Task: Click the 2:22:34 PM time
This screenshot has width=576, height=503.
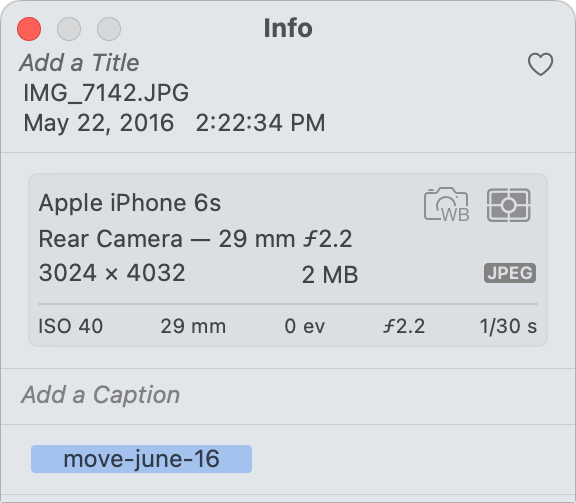Action: (260, 123)
